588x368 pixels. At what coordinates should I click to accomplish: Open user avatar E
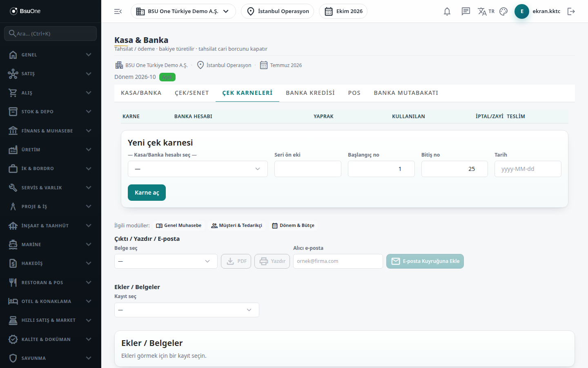(x=522, y=11)
